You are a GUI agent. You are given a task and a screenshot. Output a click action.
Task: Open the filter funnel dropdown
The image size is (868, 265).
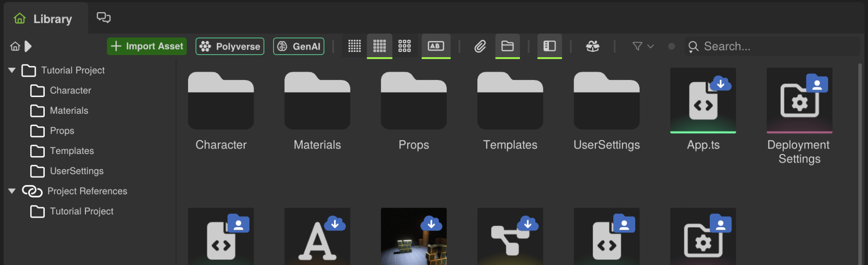pyautogui.click(x=642, y=46)
